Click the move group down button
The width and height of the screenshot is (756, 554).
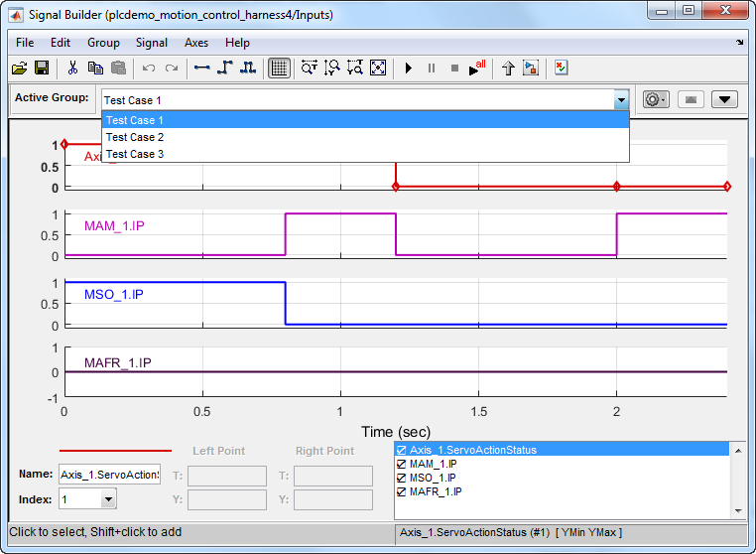[724, 100]
